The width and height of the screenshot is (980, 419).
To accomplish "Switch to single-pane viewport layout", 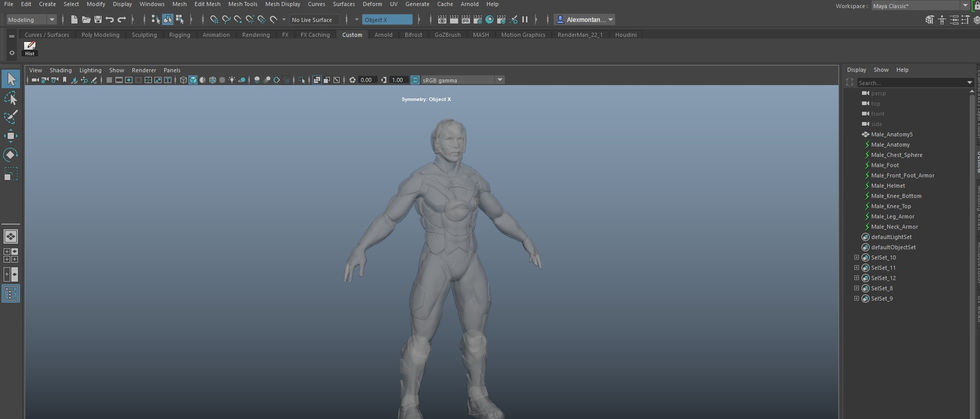I will click(x=10, y=237).
